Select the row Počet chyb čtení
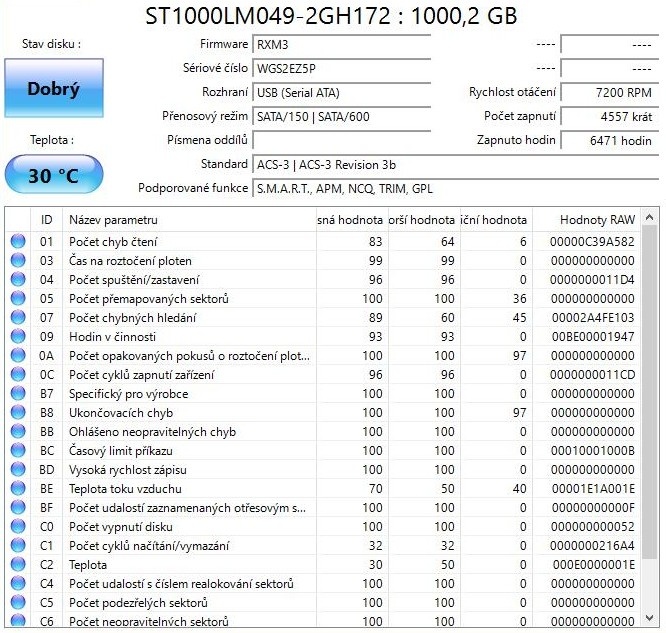 (323, 241)
